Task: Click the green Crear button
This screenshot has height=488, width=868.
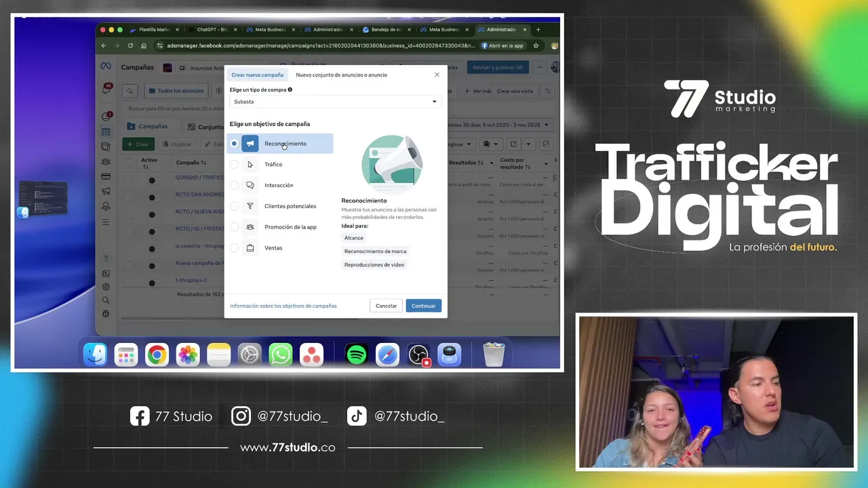Action: (138, 144)
